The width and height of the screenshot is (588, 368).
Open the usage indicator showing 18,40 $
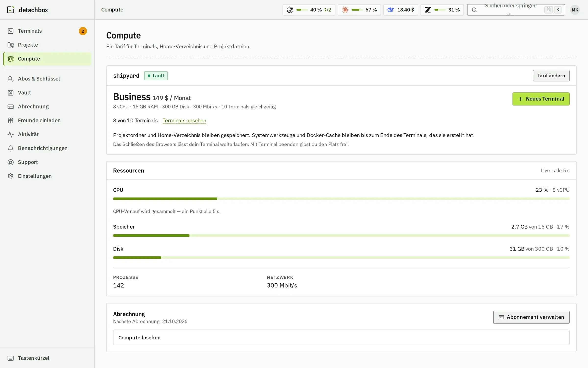[x=401, y=10]
